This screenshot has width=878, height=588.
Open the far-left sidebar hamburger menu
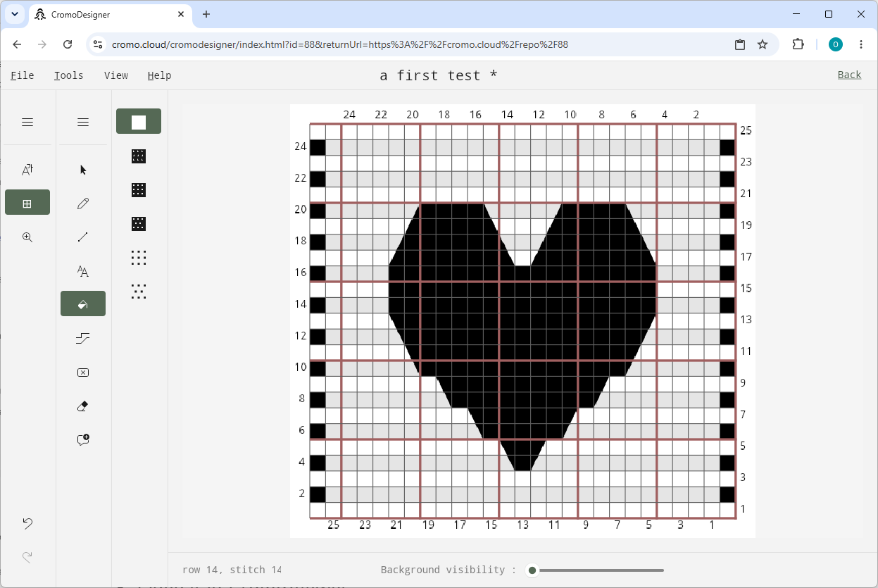(x=27, y=123)
